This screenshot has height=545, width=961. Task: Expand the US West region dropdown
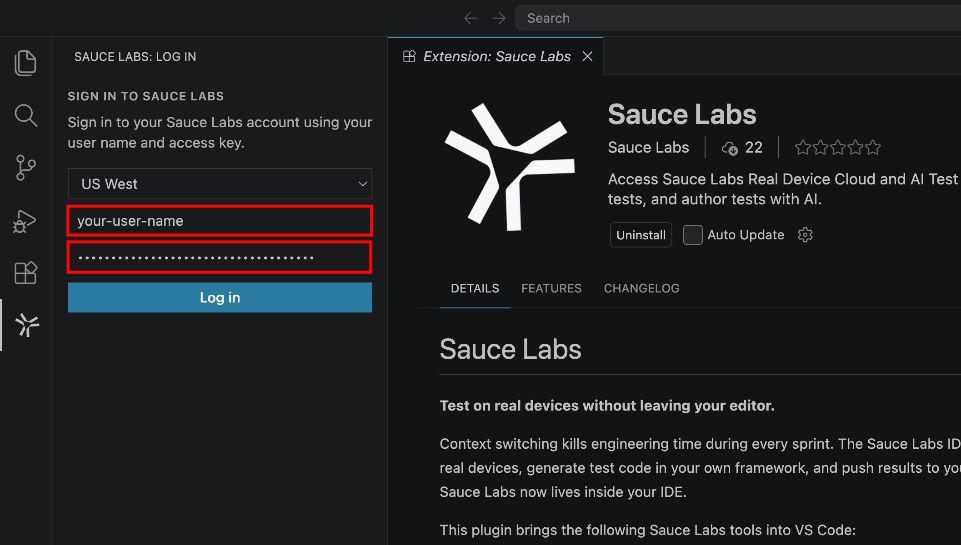click(219, 184)
